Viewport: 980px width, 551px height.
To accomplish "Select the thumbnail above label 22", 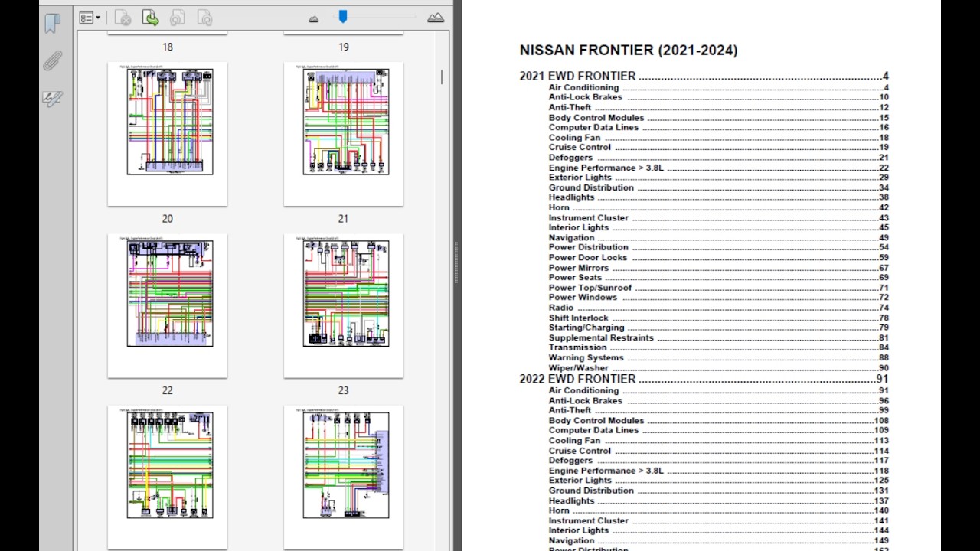I will coord(167,305).
